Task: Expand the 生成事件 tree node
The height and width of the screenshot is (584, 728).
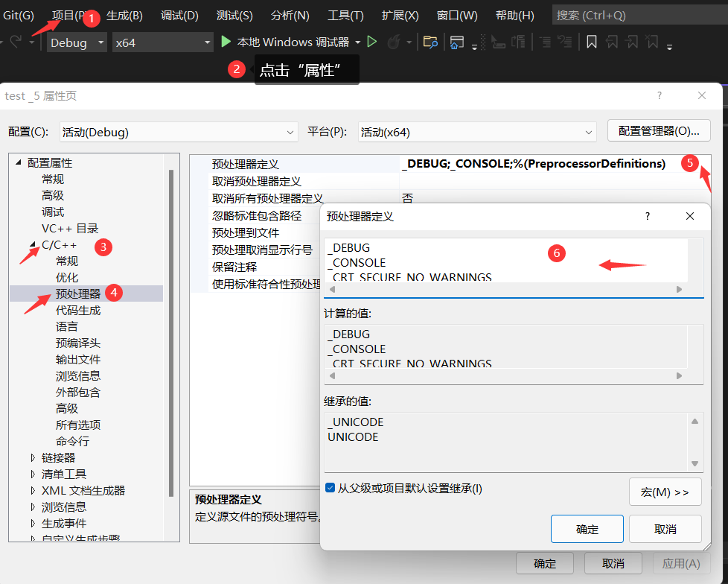Action: pos(33,523)
